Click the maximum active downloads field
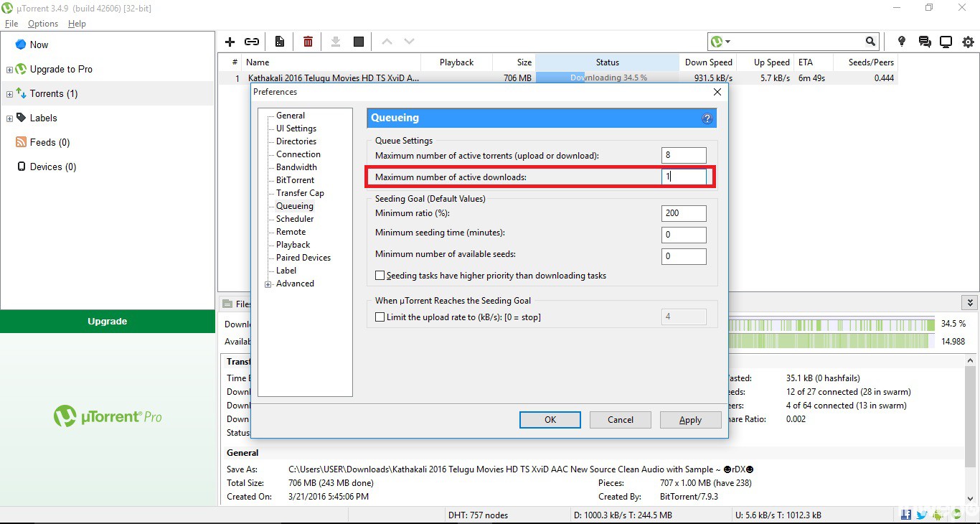The height and width of the screenshot is (524, 980). tap(684, 177)
